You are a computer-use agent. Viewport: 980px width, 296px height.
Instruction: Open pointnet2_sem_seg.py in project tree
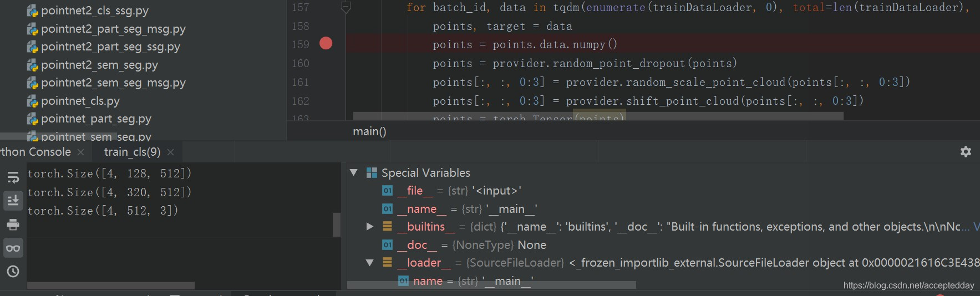click(99, 65)
